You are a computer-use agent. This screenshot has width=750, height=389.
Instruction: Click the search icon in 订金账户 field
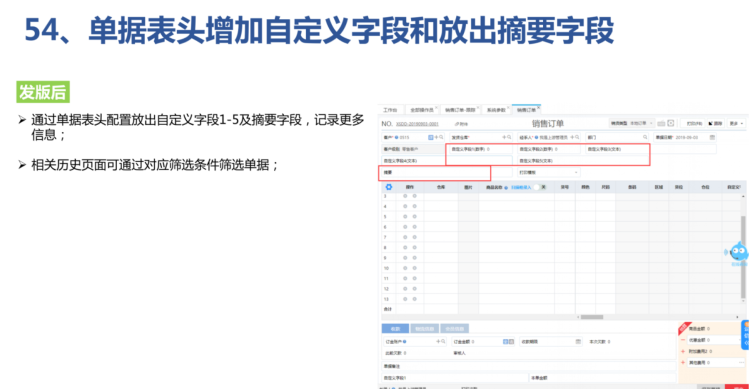click(443, 342)
